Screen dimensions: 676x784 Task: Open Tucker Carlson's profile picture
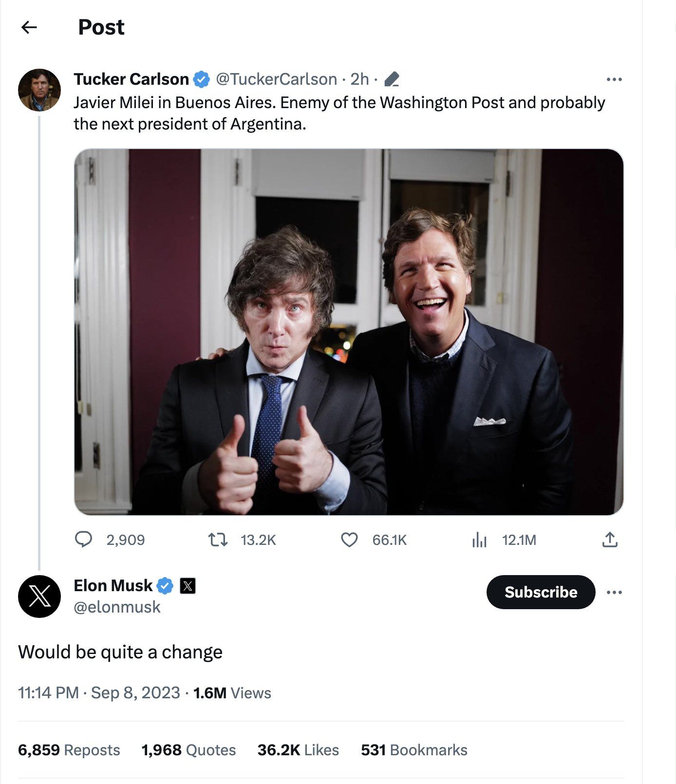pyautogui.click(x=39, y=90)
